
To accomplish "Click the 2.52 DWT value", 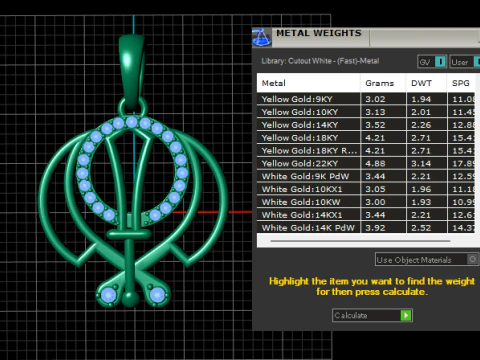I will 421,228.
